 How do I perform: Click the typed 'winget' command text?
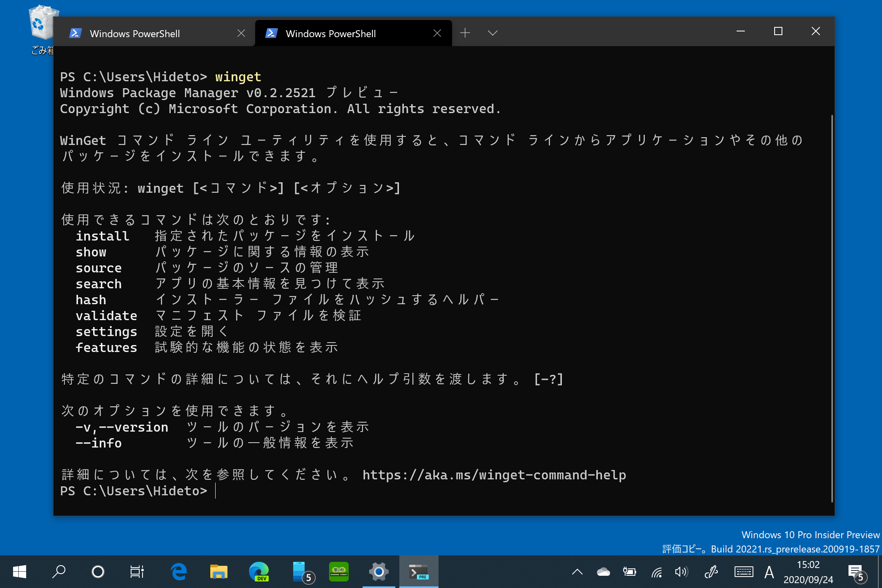[x=238, y=77]
